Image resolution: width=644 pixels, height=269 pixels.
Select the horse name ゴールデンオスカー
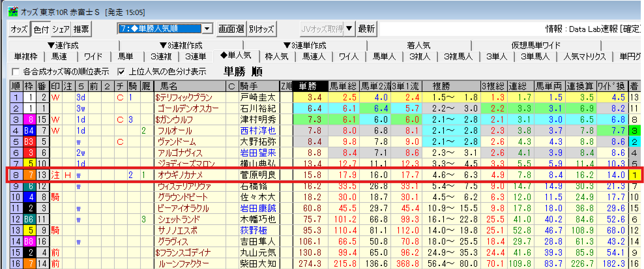(188, 108)
